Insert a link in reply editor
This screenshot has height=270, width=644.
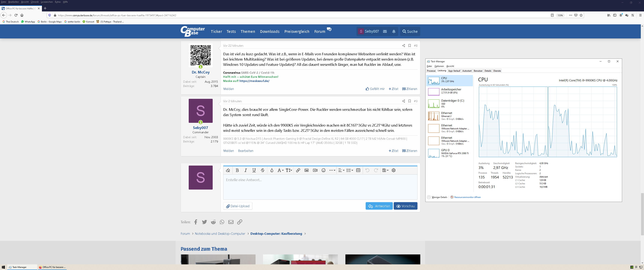298,170
